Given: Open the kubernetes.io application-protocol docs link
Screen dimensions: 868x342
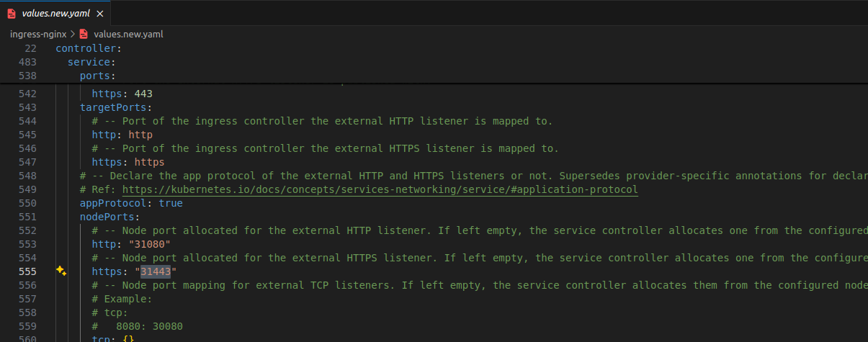Looking at the screenshot, I should [x=380, y=189].
